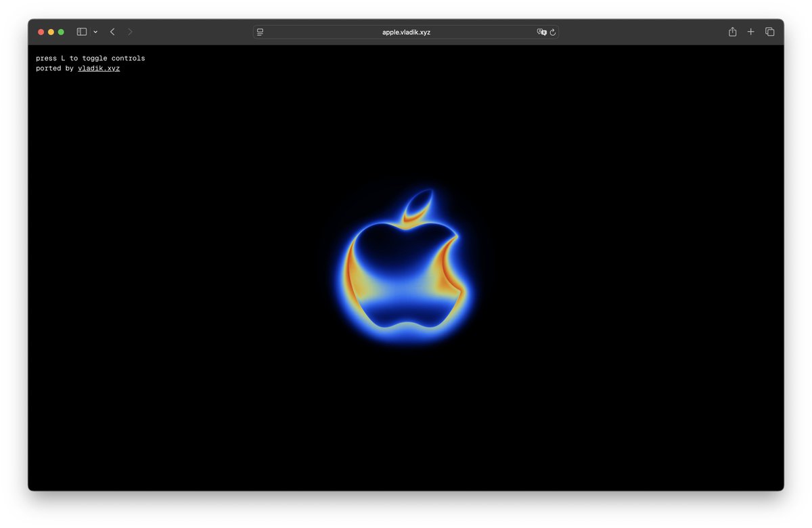The width and height of the screenshot is (812, 528).
Task: Close the Safari window
Action: (x=41, y=32)
